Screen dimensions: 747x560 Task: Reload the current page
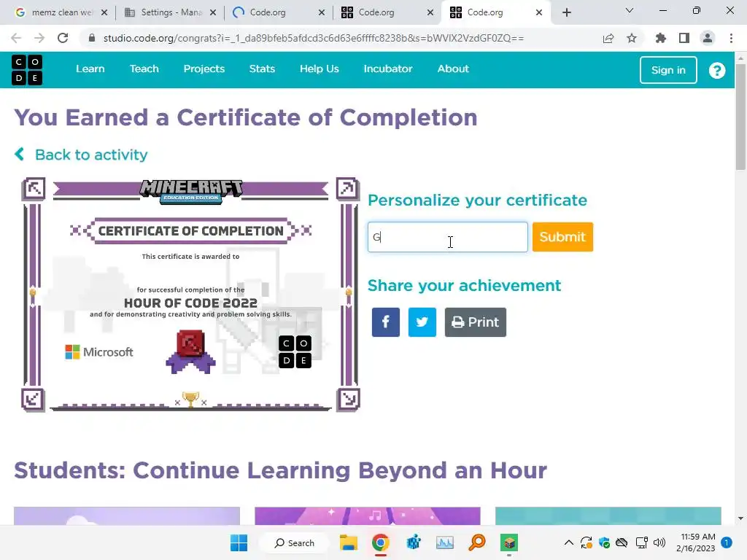63,38
